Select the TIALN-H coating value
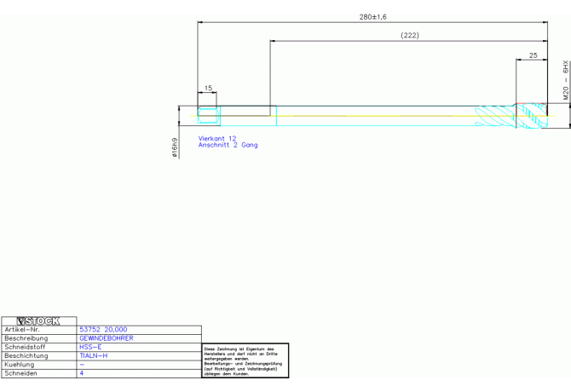The width and height of the screenshot is (571, 392). click(x=93, y=355)
